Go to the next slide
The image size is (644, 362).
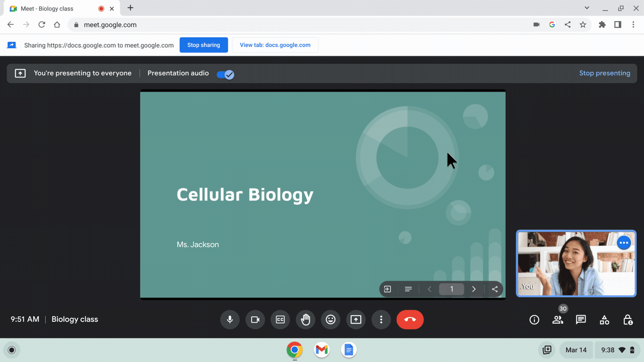pos(473,289)
